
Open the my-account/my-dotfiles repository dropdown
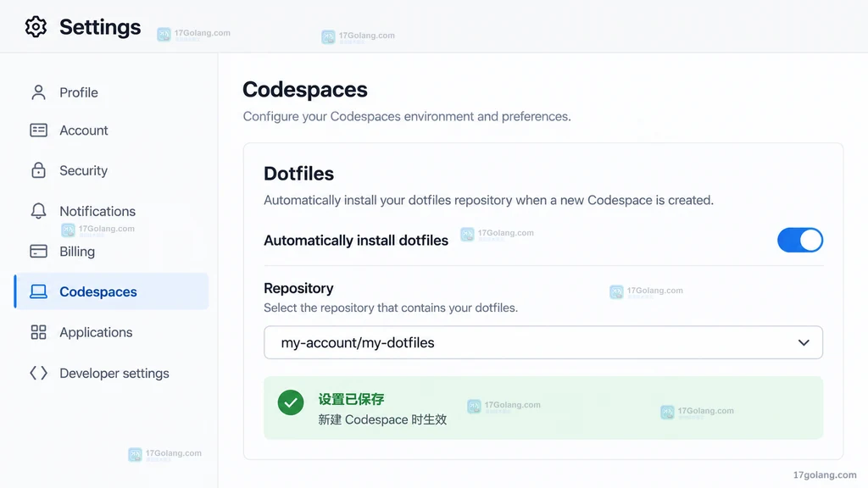tap(543, 342)
